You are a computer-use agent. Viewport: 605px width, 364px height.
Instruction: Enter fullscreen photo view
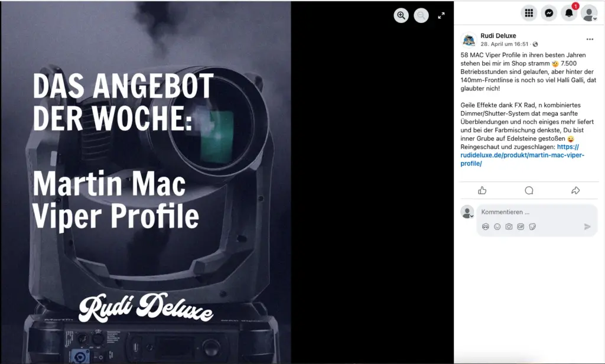tap(441, 16)
